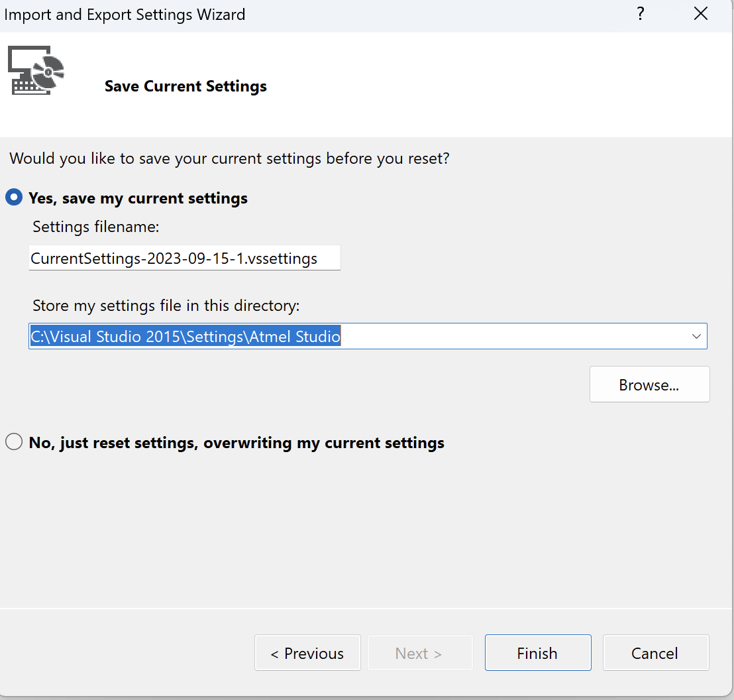Go back with the Previous button

(x=307, y=653)
